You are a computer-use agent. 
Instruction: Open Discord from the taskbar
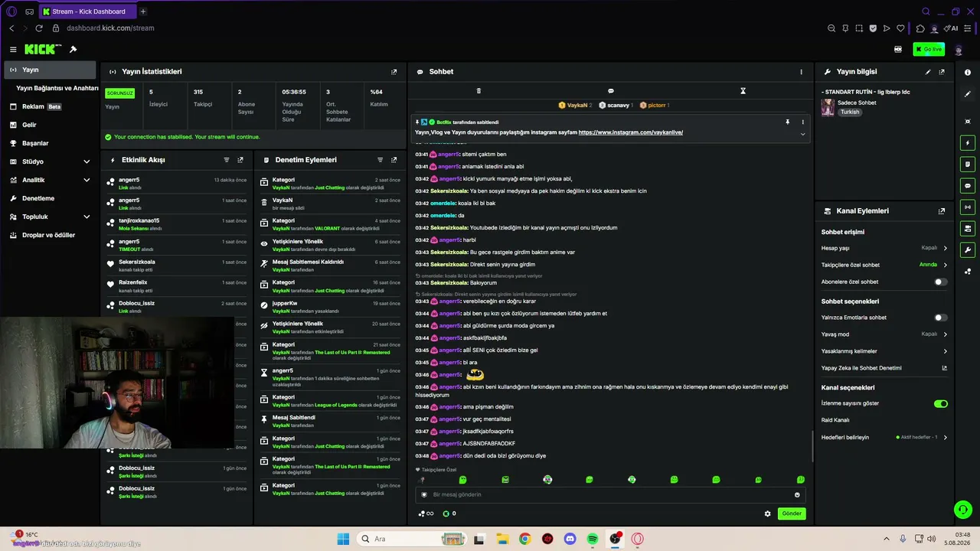[570, 539]
